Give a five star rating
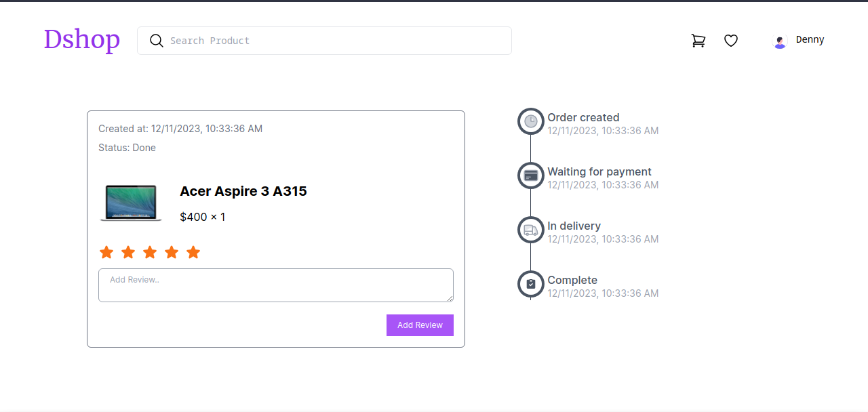The width and height of the screenshot is (868, 412). point(193,252)
